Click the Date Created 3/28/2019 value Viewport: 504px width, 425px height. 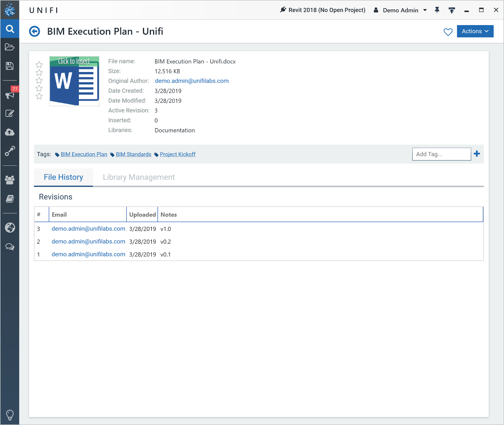click(168, 91)
